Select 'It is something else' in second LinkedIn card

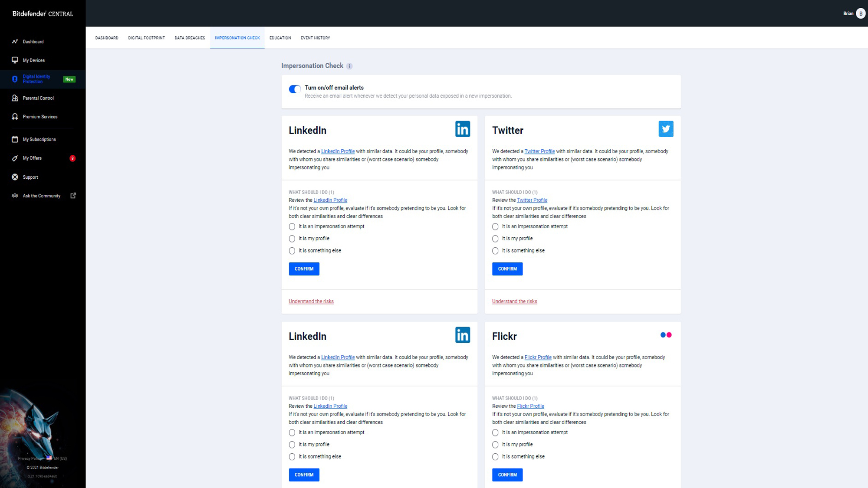tap(292, 457)
